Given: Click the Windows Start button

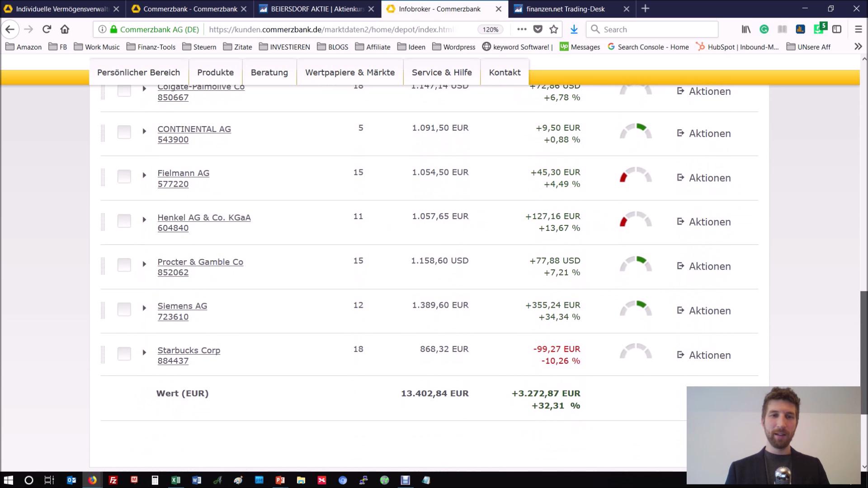Looking at the screenshot, I should coord(8,480).
